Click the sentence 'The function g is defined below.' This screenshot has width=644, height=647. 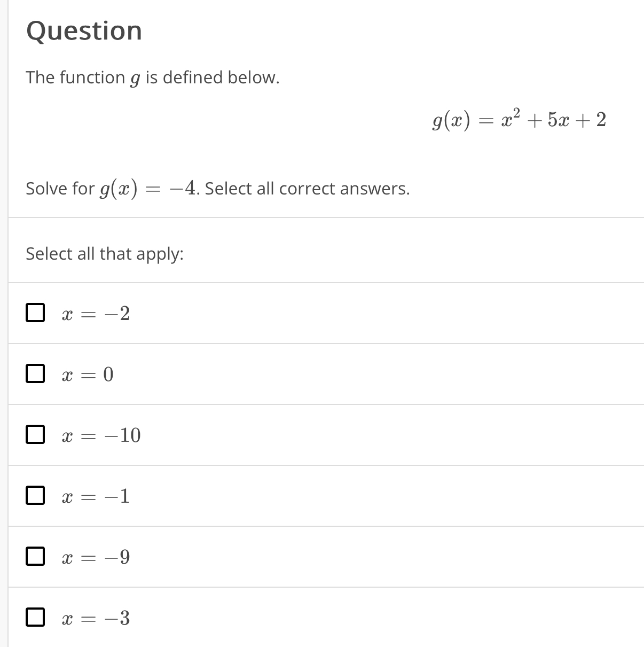152,77
